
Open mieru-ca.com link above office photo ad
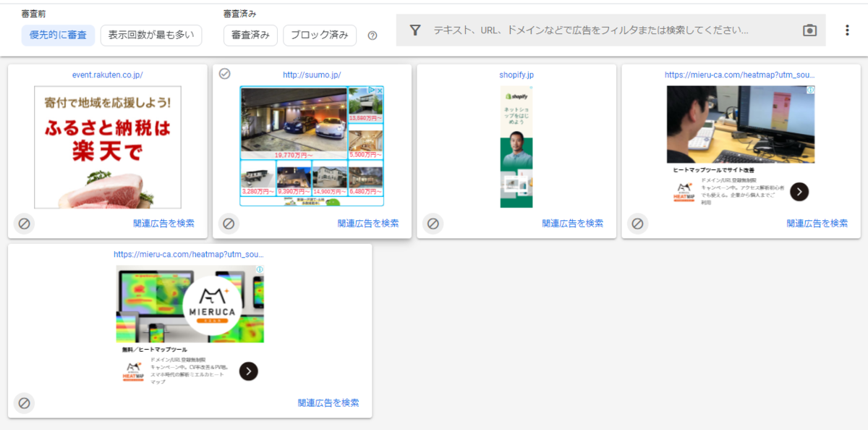click(x=740, y=75)
